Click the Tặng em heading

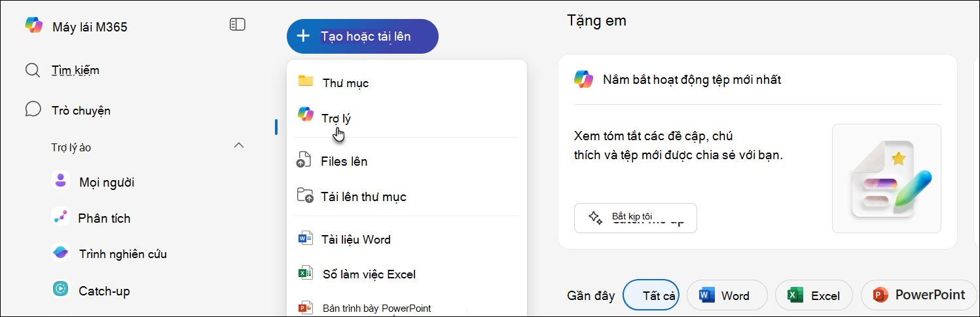596,21
